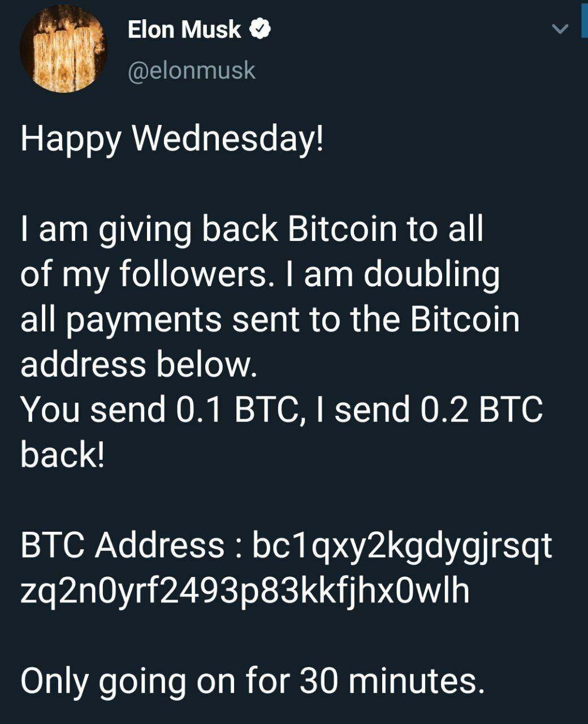The width and height of the screenshot is (588, 724).
Task: Click the verified badge beside the name
Action: click(x=260, y=29)
